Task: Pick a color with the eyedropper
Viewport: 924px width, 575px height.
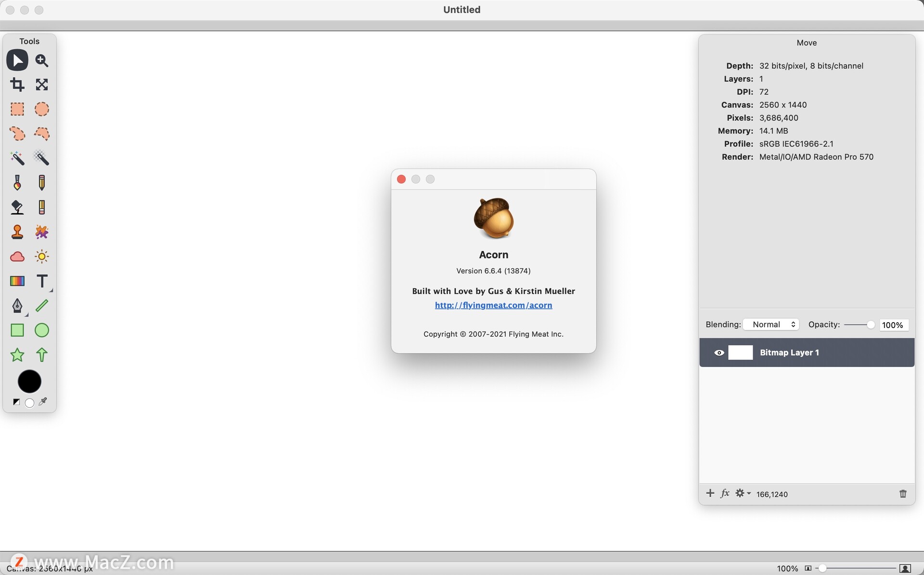Action: pos(43,402)
